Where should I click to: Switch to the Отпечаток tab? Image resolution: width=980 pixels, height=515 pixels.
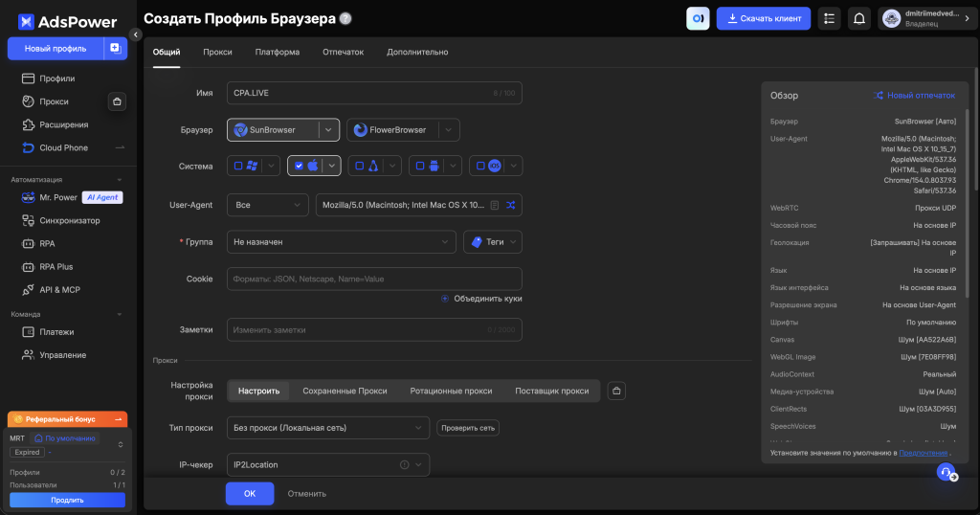coord(344,52)
